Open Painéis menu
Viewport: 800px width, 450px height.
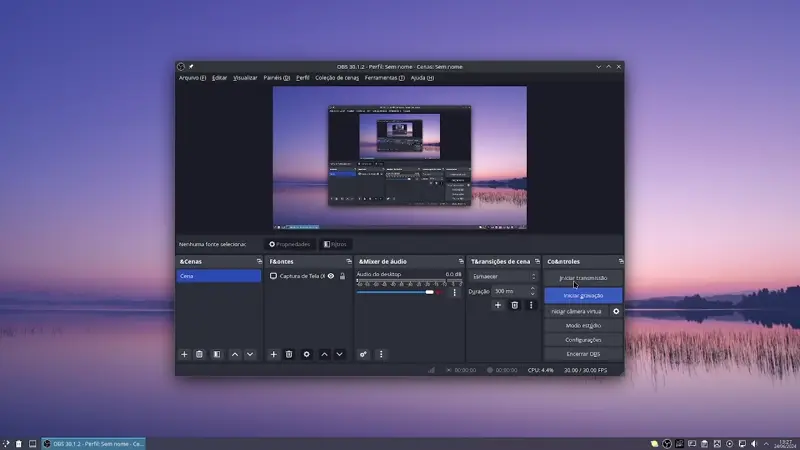click(x=277, y=78)
